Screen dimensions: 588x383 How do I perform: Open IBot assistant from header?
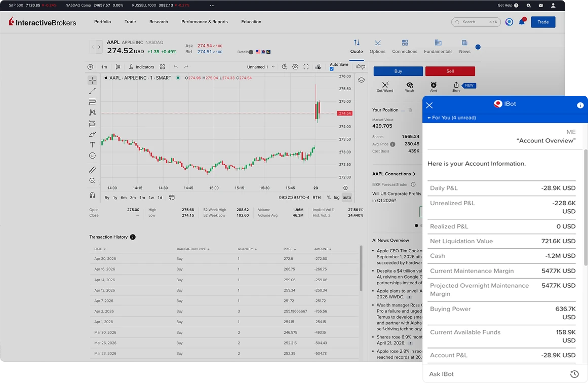[x=509, y=22]
